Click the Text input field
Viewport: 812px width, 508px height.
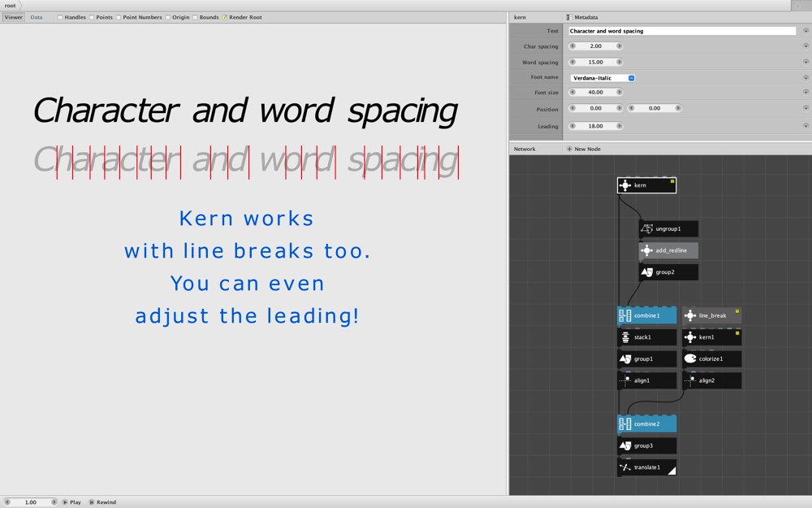tap(682, 31)
